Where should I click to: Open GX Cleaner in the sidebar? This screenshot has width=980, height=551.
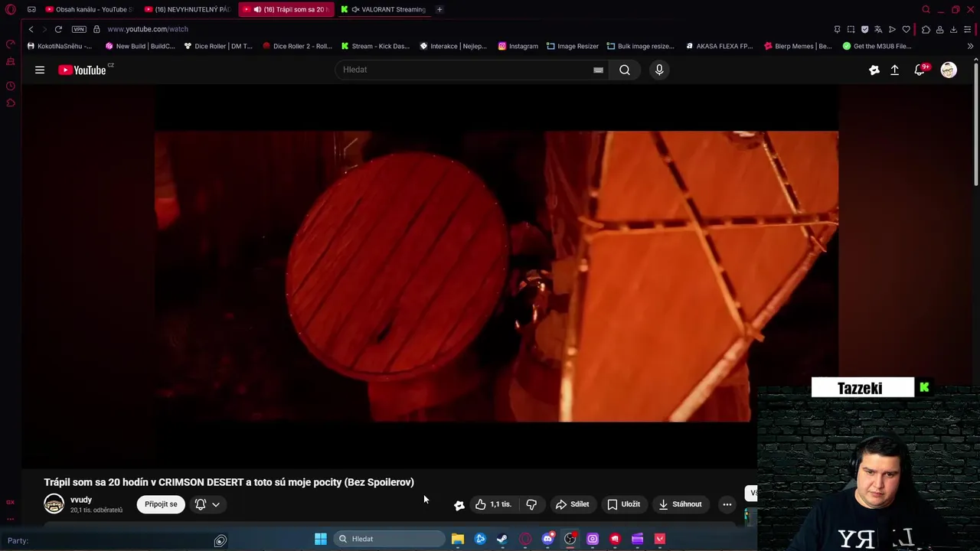[11, 61]
